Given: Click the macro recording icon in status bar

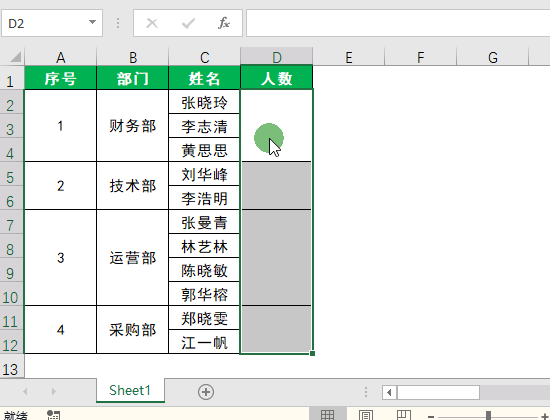Looking at the screenshot, I should pyautogui.click(x=53, y=415).
